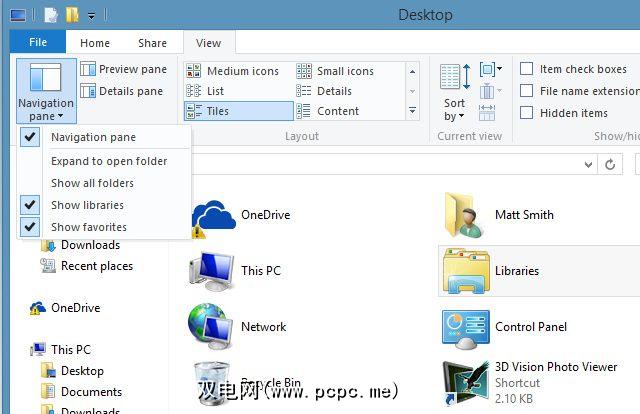
Task: Toggle the Preview pane
Action: [124, 69]
